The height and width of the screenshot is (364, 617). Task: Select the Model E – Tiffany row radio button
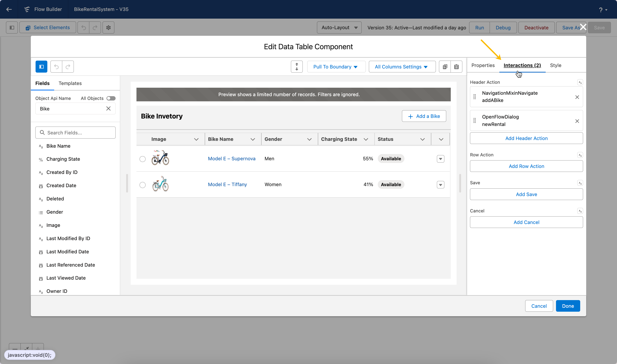click(x=142, y=185)
